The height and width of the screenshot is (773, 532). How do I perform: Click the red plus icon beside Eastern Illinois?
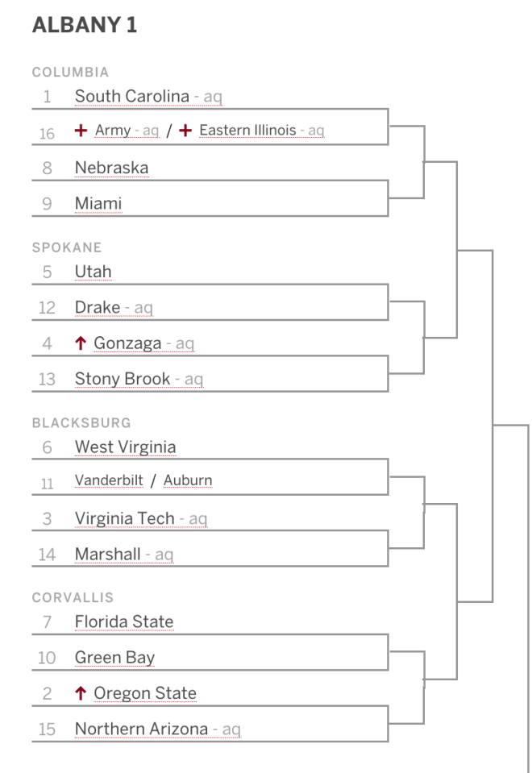tap(185, 130)
